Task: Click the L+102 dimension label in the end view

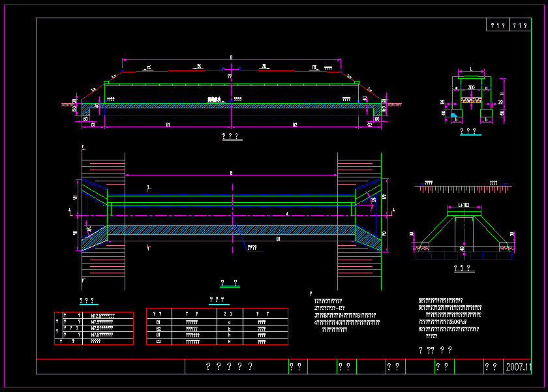Action: 464,205
